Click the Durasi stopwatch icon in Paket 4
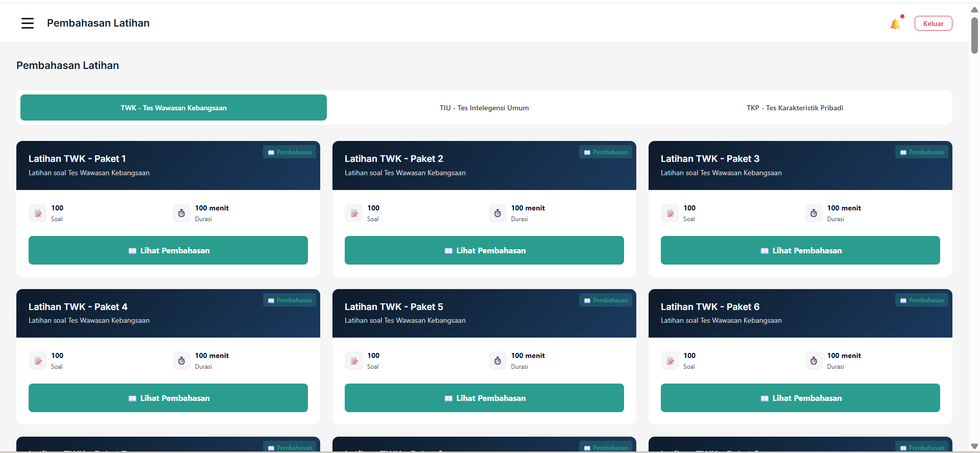The height and width of the screenshot is (453, 980). 181,361
